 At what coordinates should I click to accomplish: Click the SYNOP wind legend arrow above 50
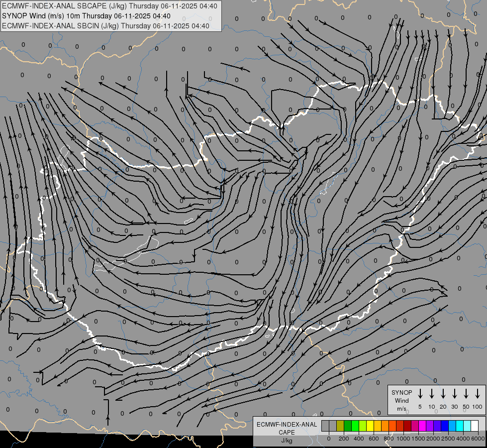(466, 393)
